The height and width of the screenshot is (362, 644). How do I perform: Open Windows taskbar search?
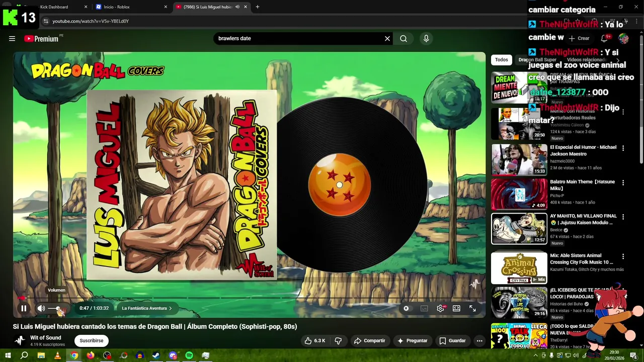click(24, 355)
